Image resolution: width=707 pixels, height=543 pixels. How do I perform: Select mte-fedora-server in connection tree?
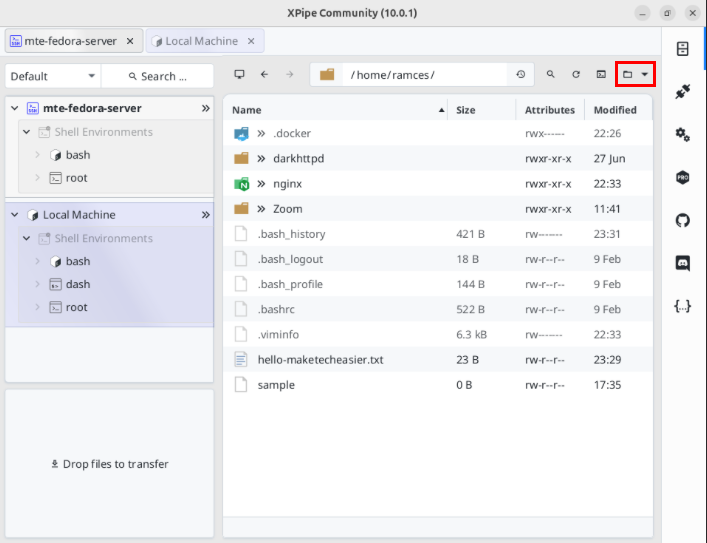pos(92,108)
